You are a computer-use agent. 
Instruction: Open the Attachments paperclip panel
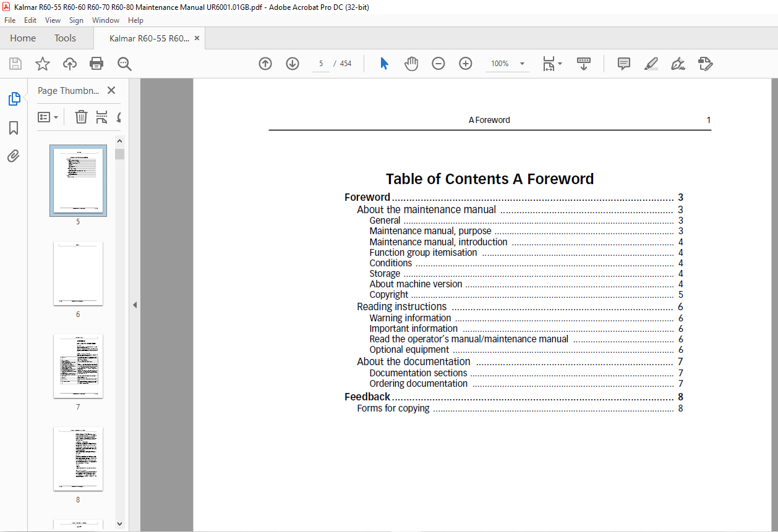point(14,156)
